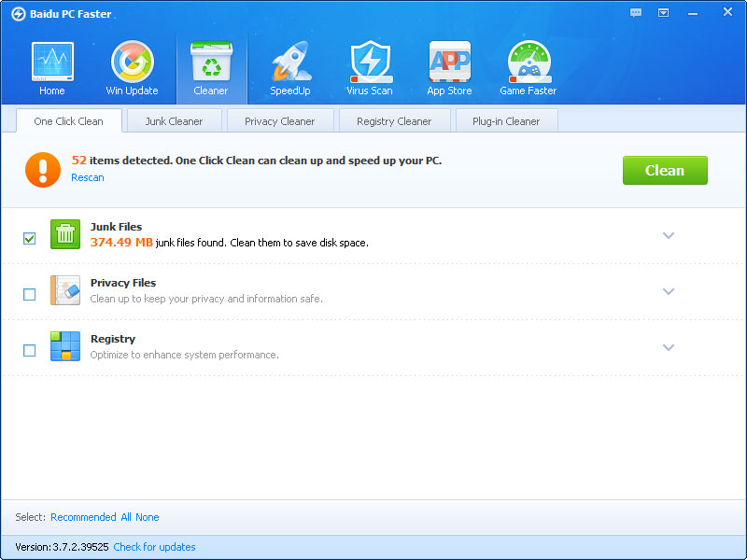This screenshot has height=560, width=747.
Task: Click the Baidu PC Faster logo icon
Action: [x=18, y=14]
